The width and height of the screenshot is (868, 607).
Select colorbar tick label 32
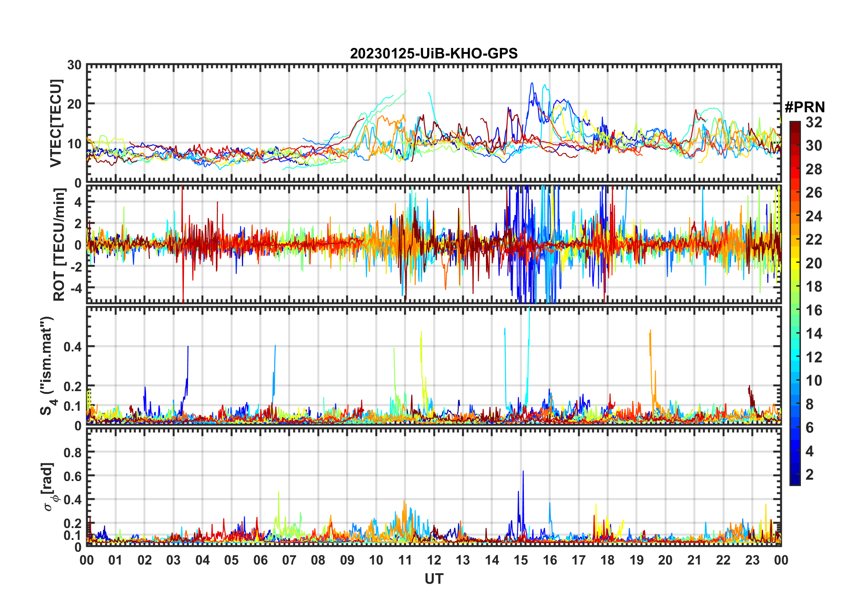813,122
